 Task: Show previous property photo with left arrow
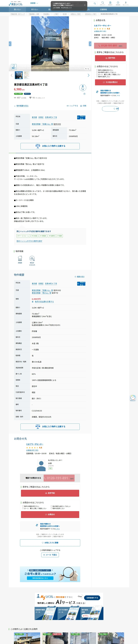point(10,44)
